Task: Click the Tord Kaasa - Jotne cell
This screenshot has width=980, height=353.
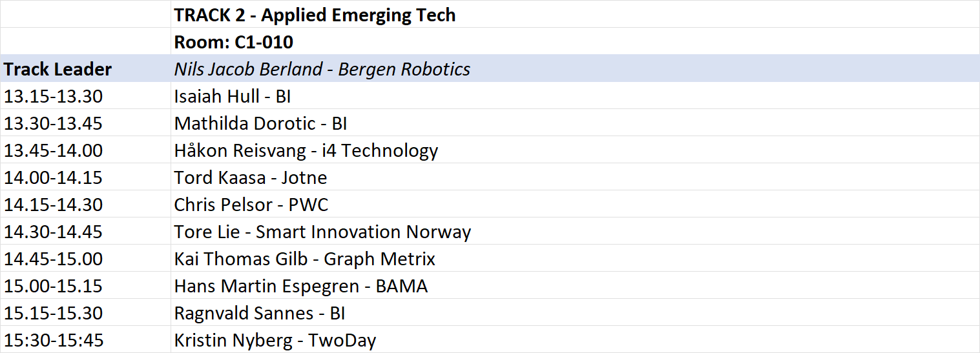Action: tap(575, 177)
